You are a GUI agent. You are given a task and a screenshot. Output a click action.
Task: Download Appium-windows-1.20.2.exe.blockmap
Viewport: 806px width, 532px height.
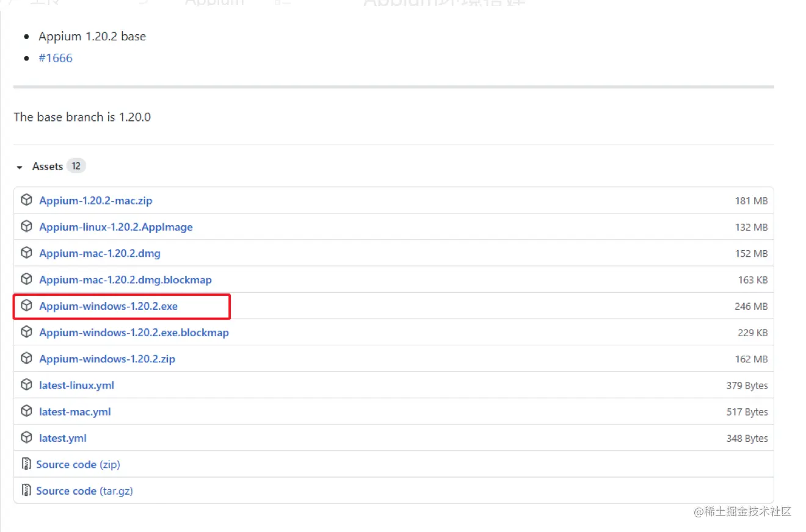(134, 332)
